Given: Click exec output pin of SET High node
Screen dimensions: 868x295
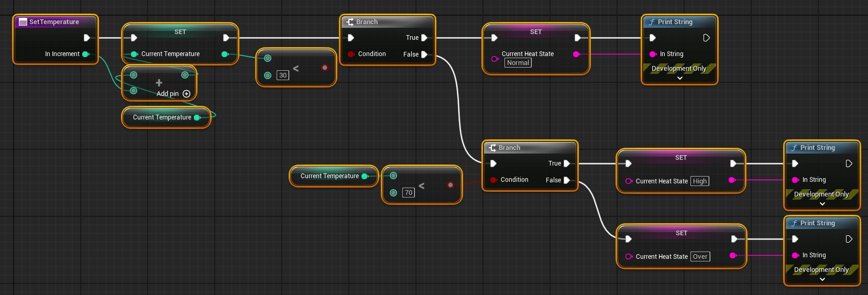Looking at the screenshot, I should click(733, 163).
